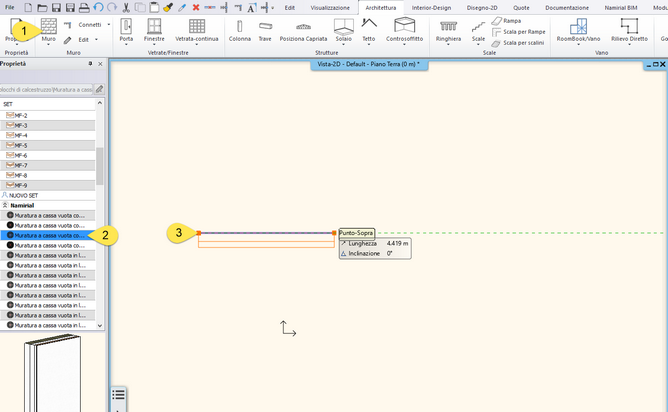Image resolution: width=668 pixels, height=412 pixels.
Task: Create a new file from quick toolbar
Action: click(x=28, y=7)
